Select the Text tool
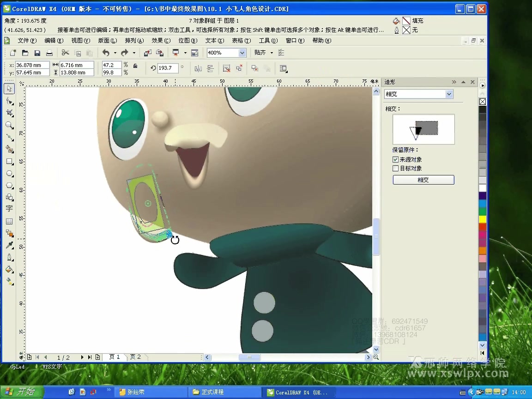 click(9, 209)
